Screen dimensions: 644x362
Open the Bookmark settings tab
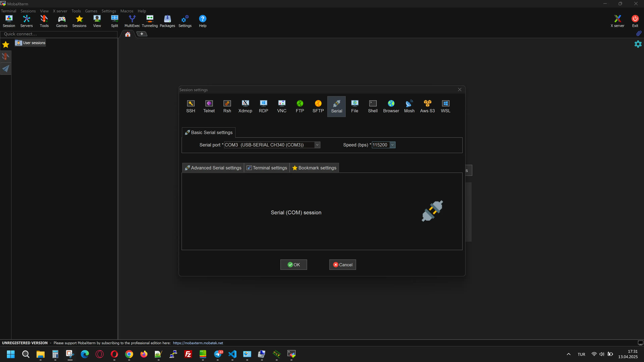tap(314, 168)
